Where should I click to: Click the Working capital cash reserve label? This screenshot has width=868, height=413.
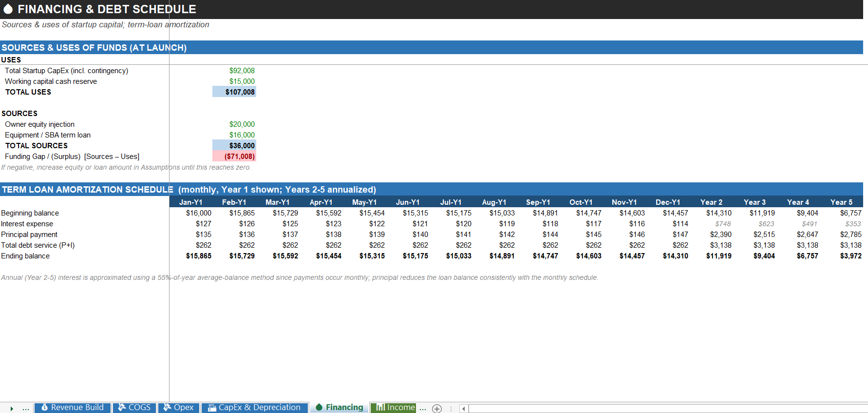tap(51, 81)
